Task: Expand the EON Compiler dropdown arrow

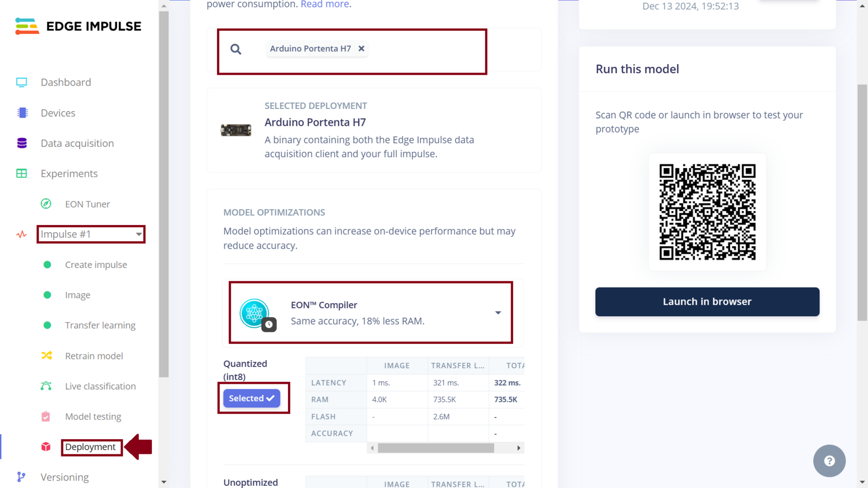Action: pyautogui.click(x=498, y=313)
